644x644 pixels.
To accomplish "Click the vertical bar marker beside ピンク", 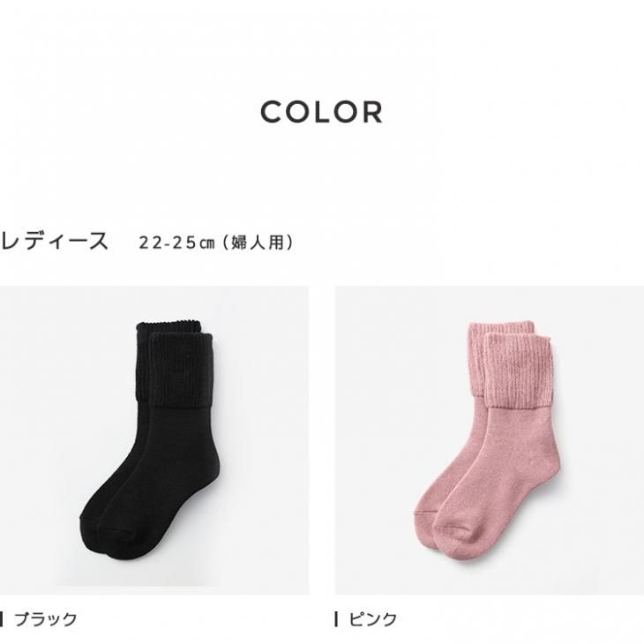I will pyautogui.click(x=336, y=619).
